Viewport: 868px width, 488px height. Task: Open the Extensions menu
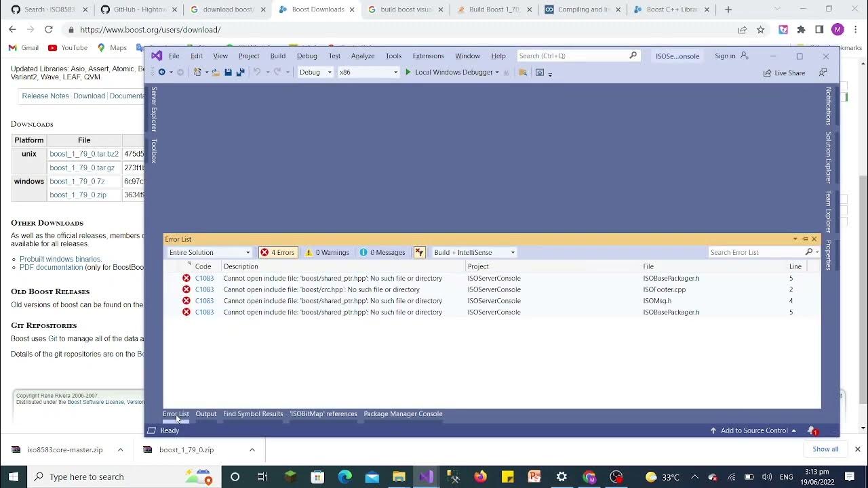click(x=428, y=56)
